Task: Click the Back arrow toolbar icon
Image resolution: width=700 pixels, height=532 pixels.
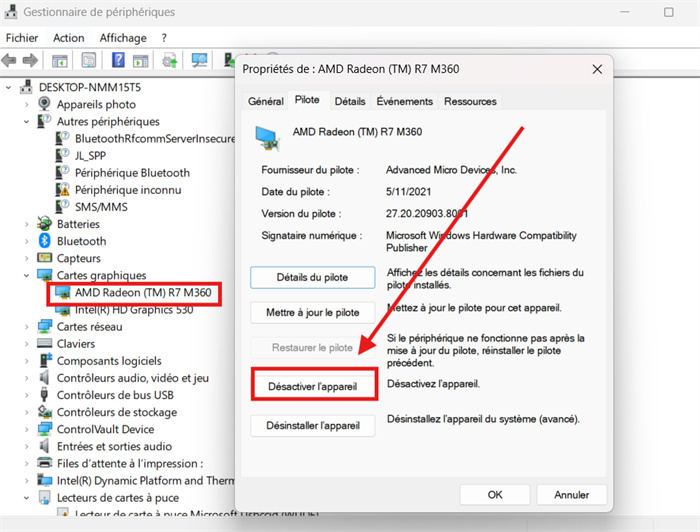Action: coord(9,60)
